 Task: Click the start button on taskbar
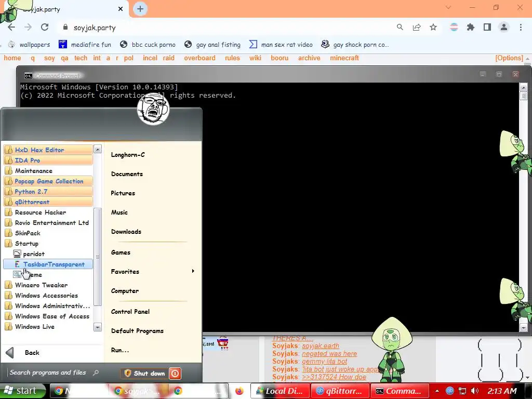pos(22,391)
